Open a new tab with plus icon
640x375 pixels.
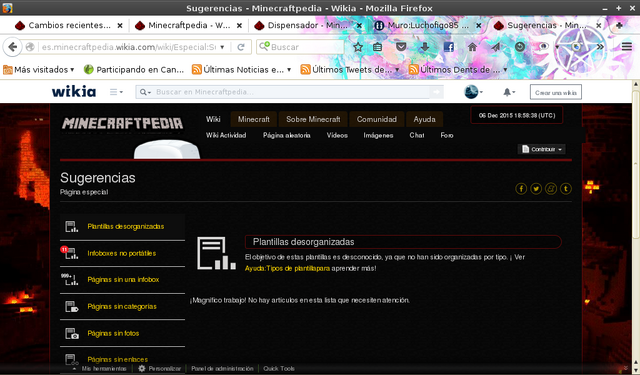[x=619, y=25]
